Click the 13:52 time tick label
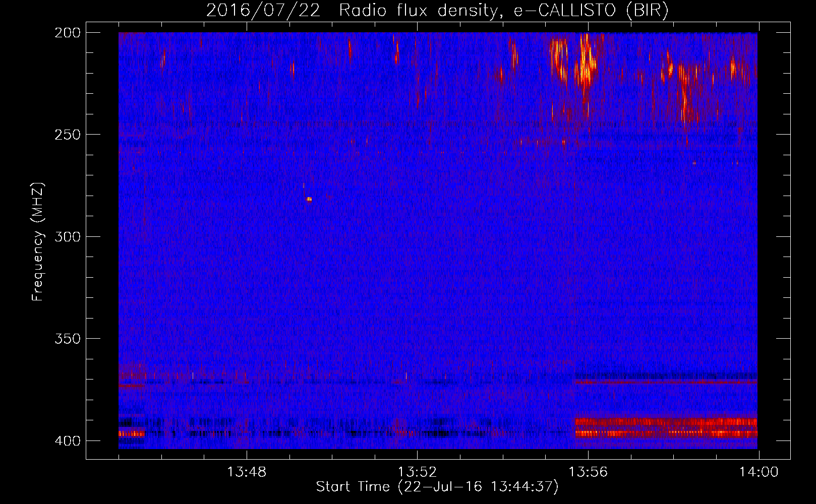Viewport: 816px width, 504px height. [417, 472]
